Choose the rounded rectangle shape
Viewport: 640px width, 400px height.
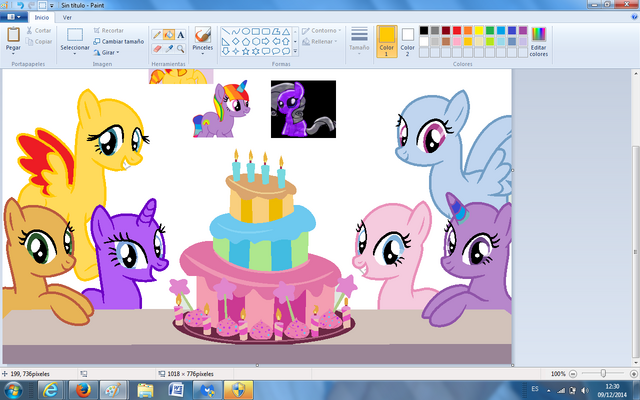[x=266, y=31]
